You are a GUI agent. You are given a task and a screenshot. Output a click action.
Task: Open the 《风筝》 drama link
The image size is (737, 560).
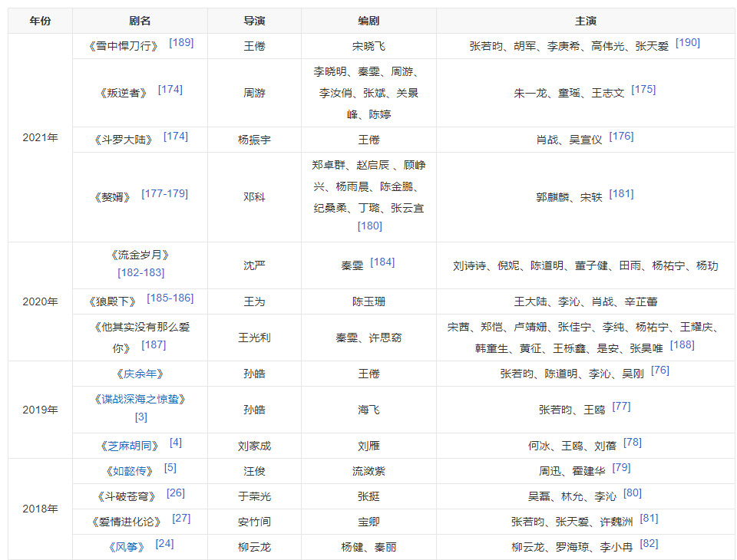pos(127,548)
